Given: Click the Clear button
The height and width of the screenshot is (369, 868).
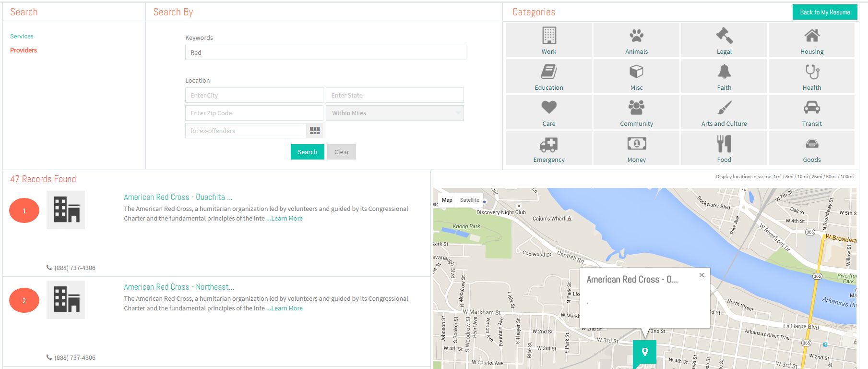Looking at the screenshot, I should [342, 152].
